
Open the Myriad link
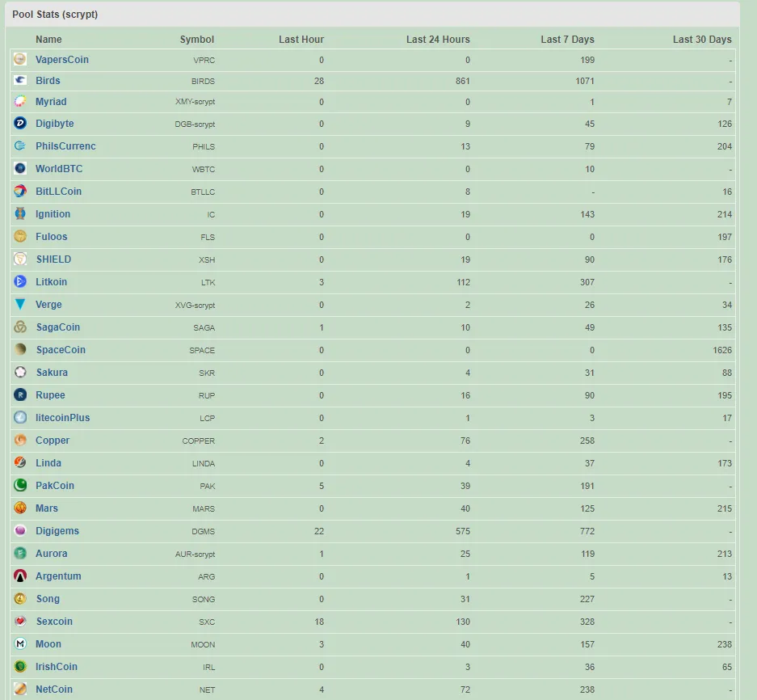pos(51,102)
